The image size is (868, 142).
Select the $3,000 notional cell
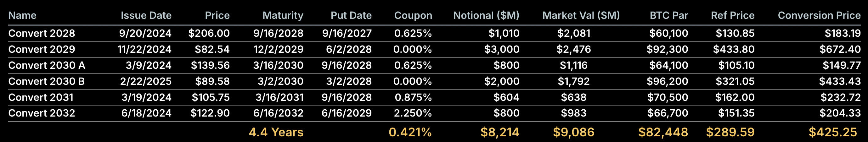click(x=501, y=49)
